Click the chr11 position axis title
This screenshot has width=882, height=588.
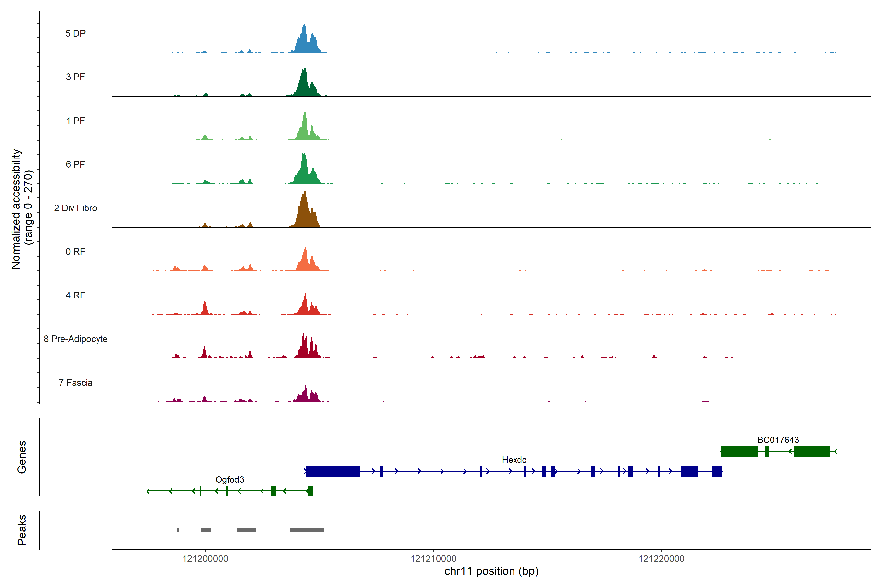point(491,571)
